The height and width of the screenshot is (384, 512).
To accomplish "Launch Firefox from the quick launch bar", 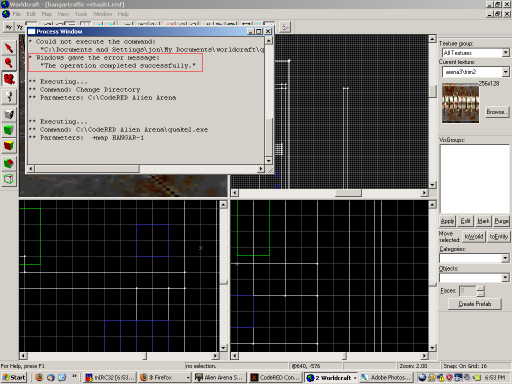I will pyautogui.click(x=39, y=377).
